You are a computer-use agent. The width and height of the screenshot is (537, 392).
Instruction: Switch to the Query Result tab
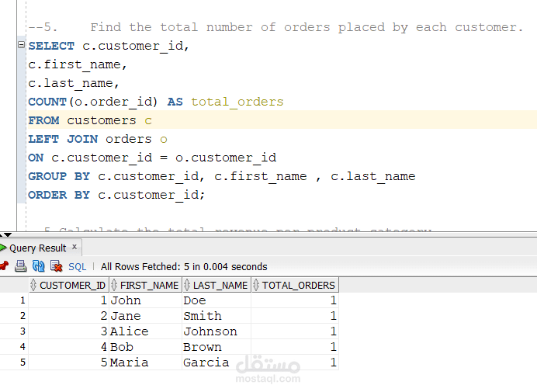coord(36,248)
